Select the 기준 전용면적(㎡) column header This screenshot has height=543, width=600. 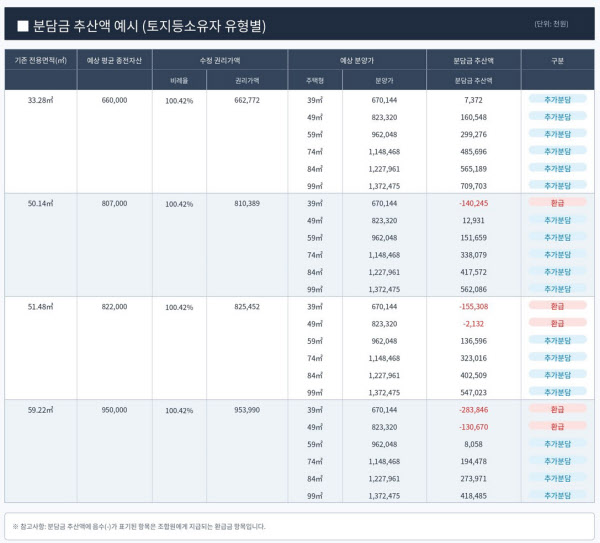(x=41, y=60)
